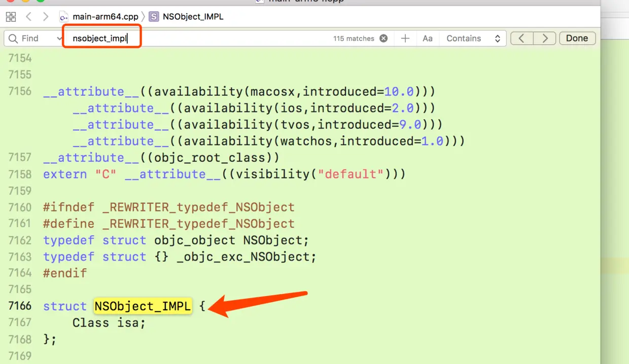Click the Class isa; line
629x364 pixels.
point(109,323)
